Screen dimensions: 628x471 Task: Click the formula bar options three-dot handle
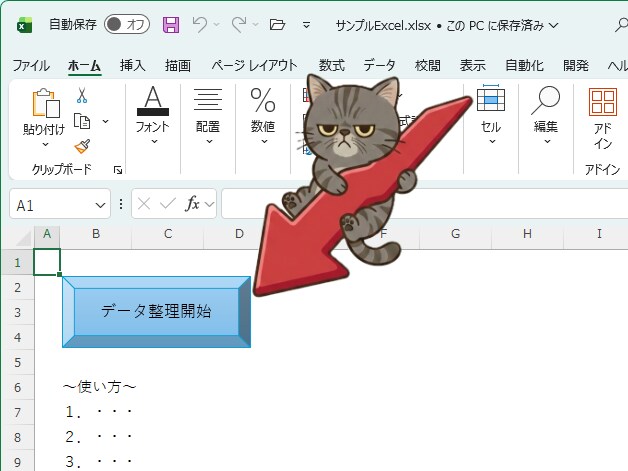pyautogui.click(x=121, y=204)
